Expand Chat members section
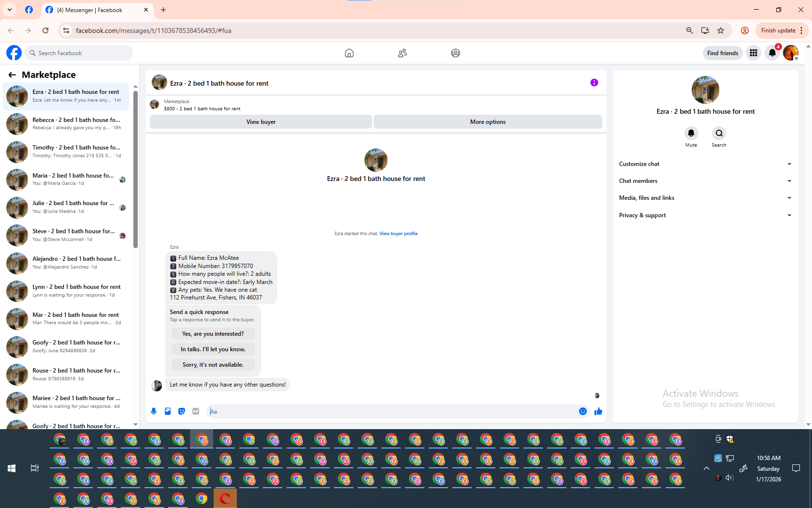Image resolution: width=812 pixels, height=508 pixels. pyautogui.click(x=705, y=181)
